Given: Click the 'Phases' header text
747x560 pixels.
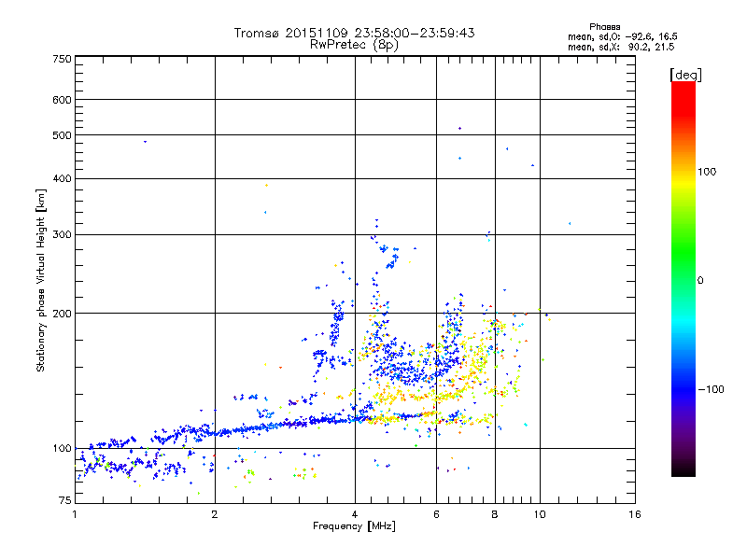Looking at the screenshot, I should tap(604, 27).
